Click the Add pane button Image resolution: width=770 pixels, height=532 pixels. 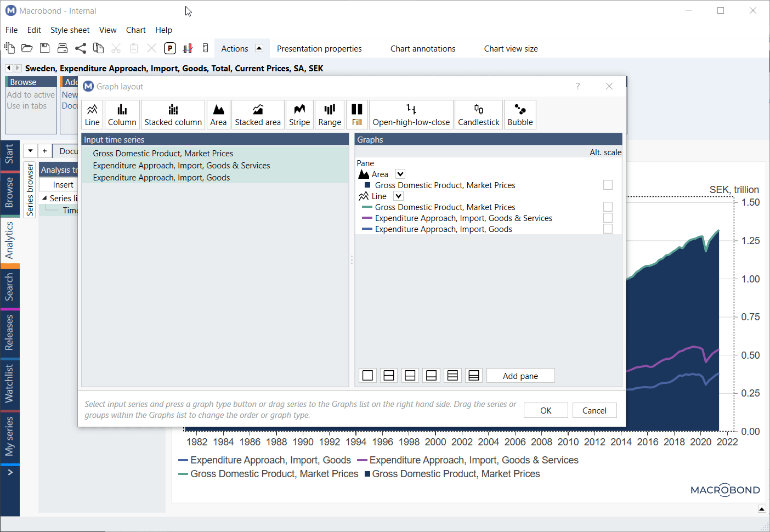click(520, 376)
